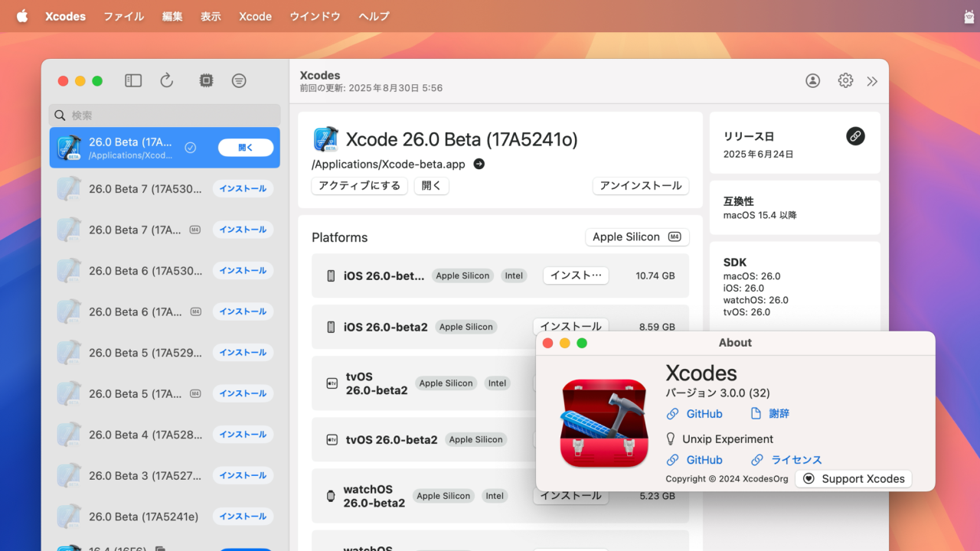
Task: Click the Apple menu logo
Action: tap(22, 16)
